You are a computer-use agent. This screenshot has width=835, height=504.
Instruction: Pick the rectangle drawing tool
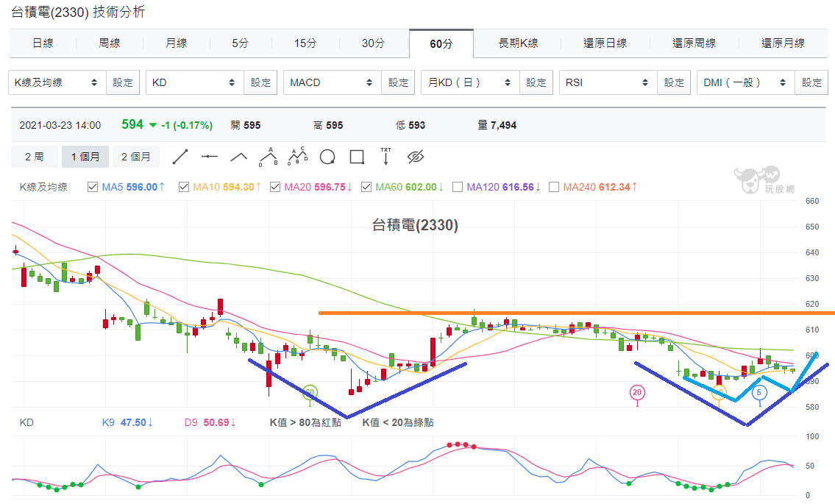pos(357,157)
